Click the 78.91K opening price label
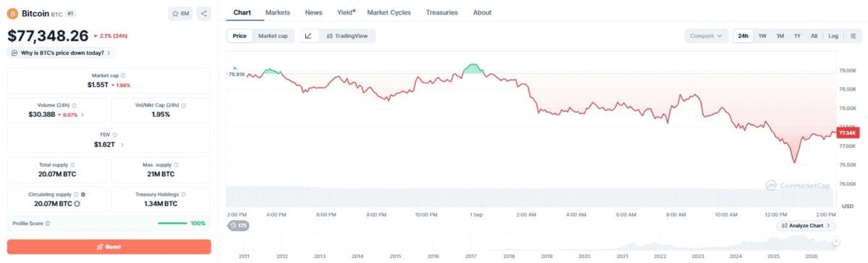Screen dimensions: 868x263 pyautogui.click(x=237, y=74)
